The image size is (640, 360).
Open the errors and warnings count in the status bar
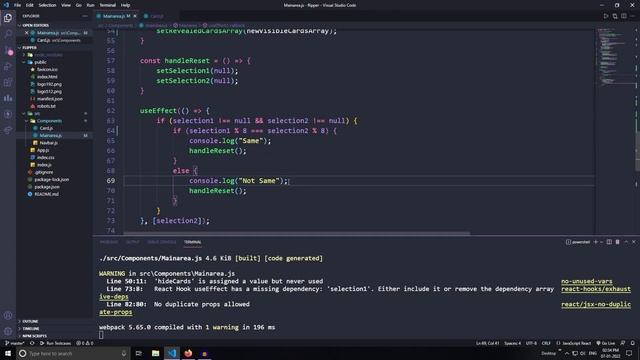pyautogui.click(x=85, y=343)
